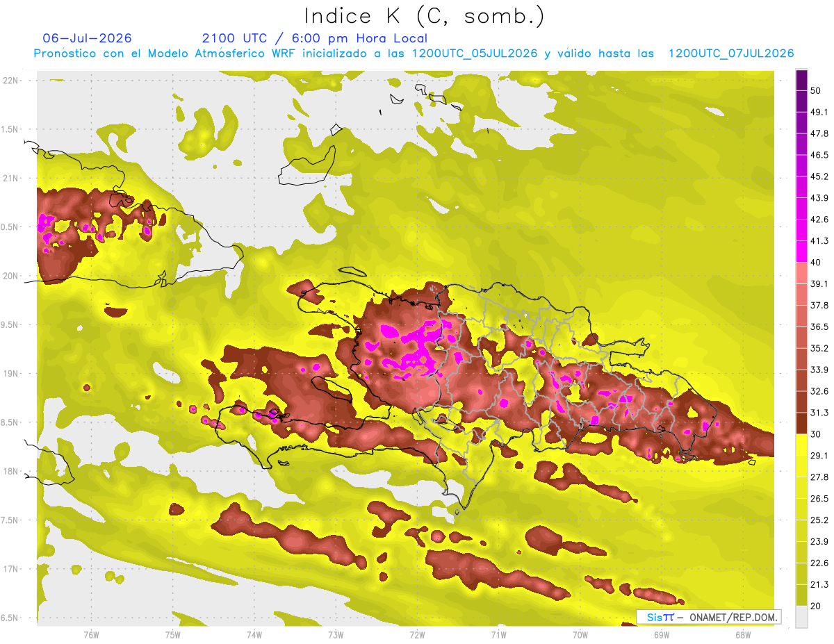Screen dimensions: 834x644
Task: Click the dark brown swatch between 30 and 31.3
Action: 801,422
